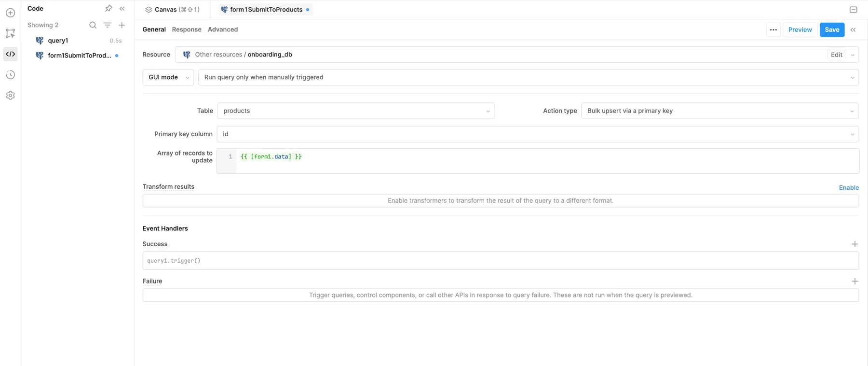
Task: Click the postgres icon beside query1
Action: click(40, 41)
